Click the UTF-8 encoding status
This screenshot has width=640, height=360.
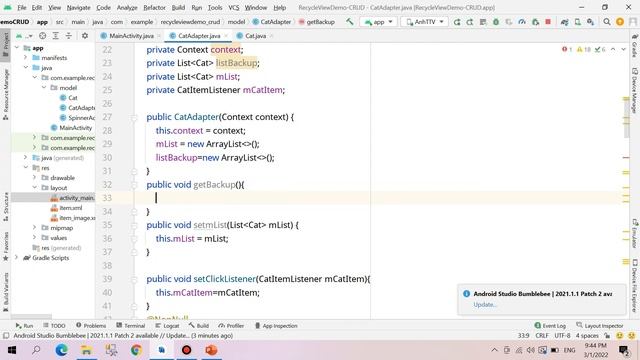[562, 336]
